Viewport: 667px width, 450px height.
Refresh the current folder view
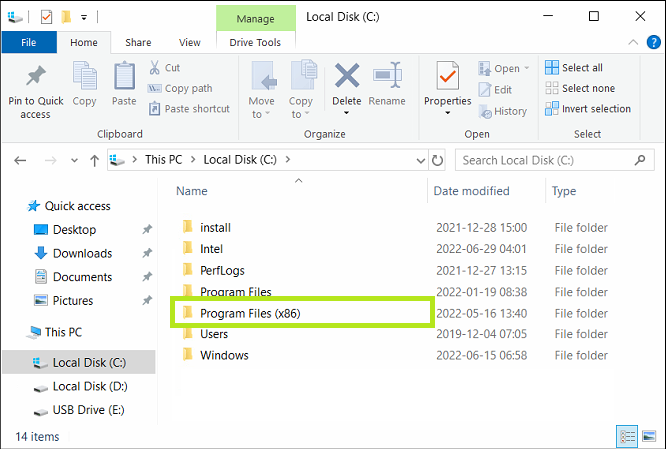(437, 159)
